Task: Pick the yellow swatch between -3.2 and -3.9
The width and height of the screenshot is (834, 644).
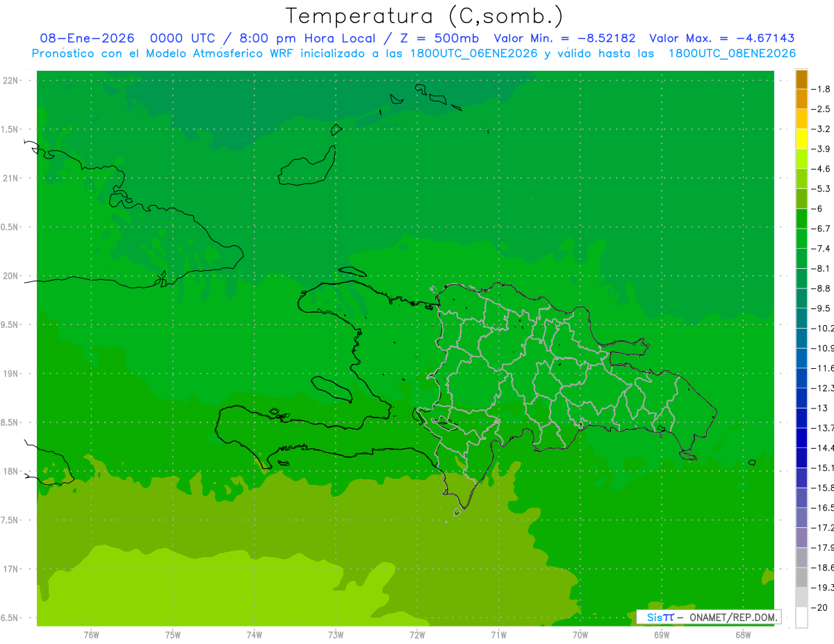Action: pyautogui.click(x=801, y=139)
